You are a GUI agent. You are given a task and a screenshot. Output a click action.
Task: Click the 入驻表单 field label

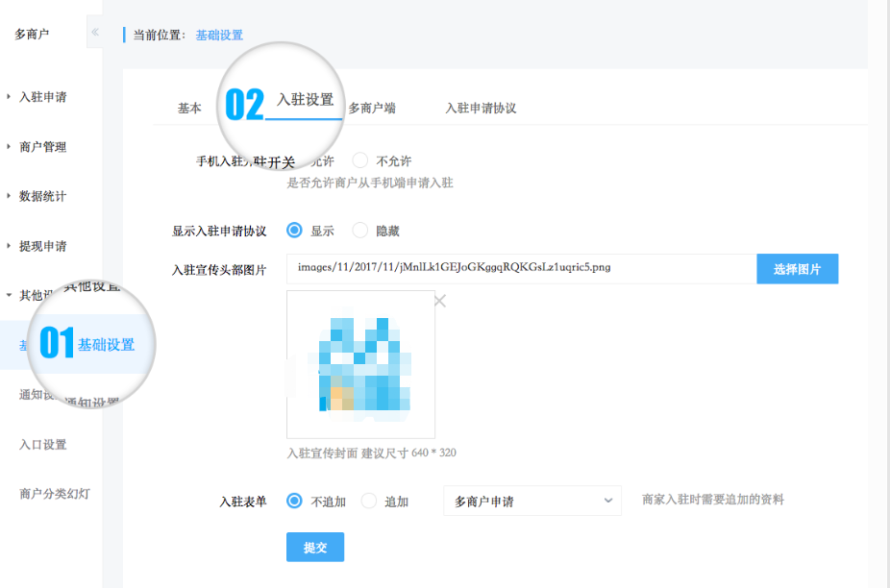243,502
